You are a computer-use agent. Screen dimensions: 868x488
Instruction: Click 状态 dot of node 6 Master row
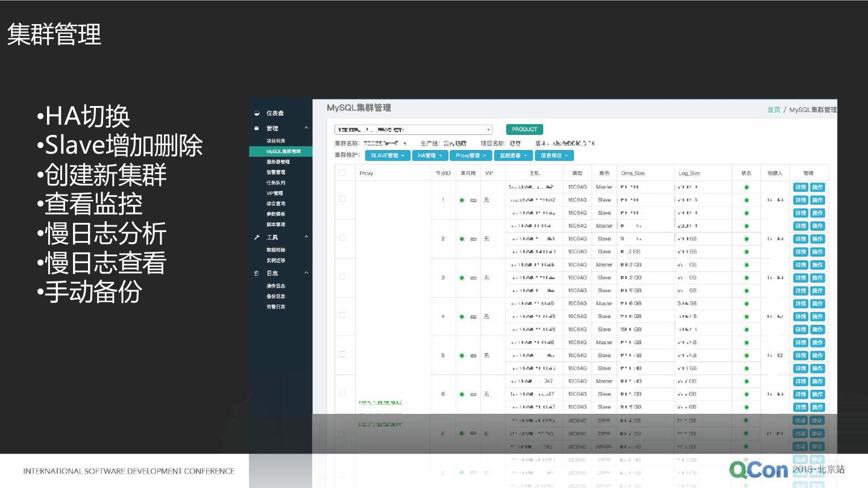[746, 381]
